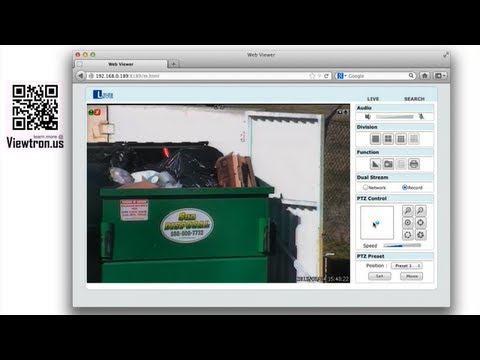Click inside the PTZ joystick pad
Screen dimensions: 480x360
point(377,222)
